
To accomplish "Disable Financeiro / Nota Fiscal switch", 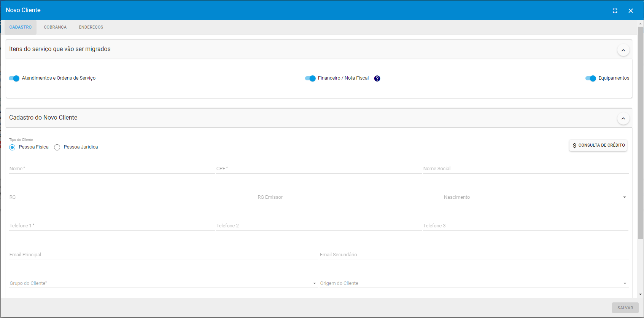I will click(310, 78).
